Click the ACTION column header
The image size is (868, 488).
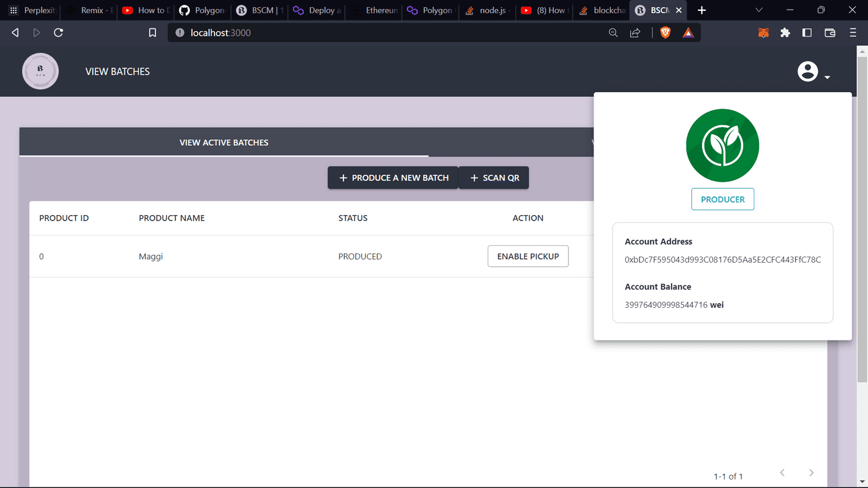(x=528, y=218)
